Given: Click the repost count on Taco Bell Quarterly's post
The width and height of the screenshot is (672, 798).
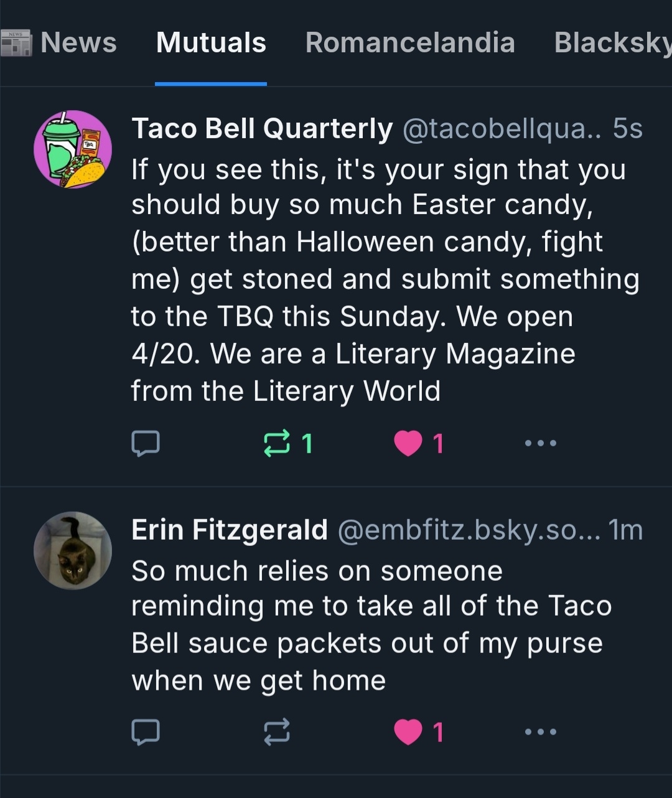Looking at the screenshot, I should (307, 444).
